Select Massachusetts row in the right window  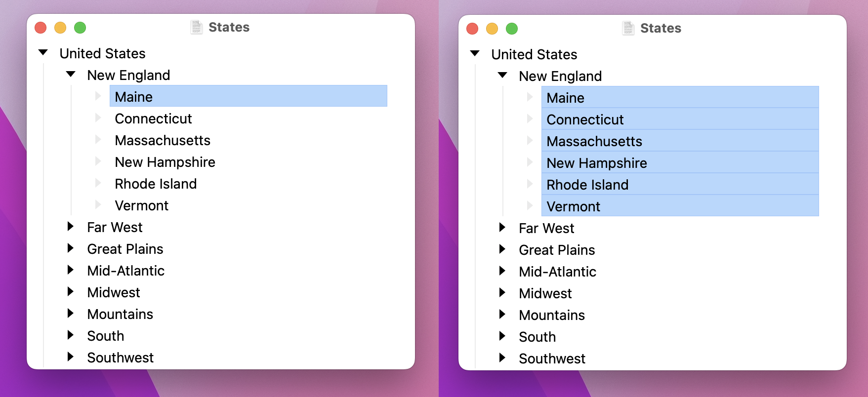pyautogui.click(x=594, y=141)
